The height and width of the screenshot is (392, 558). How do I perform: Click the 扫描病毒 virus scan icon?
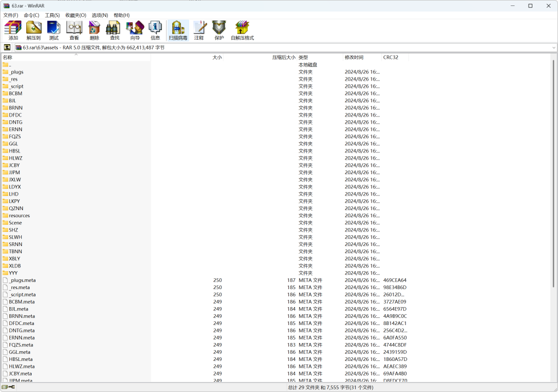[178, 30]
